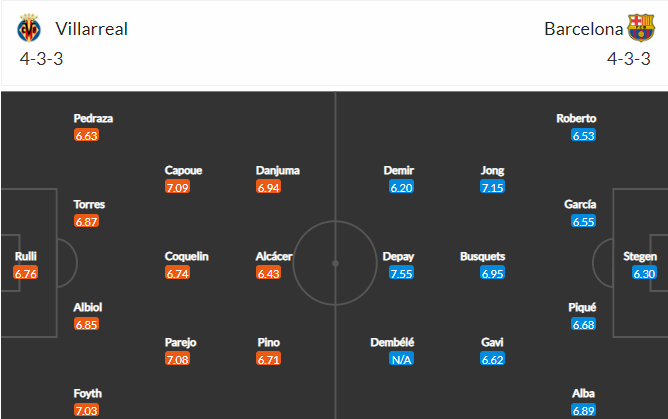Screen dimensions: 668x419
Task: Open the Villarreal team name link
Action: click(x=92, y=29)
